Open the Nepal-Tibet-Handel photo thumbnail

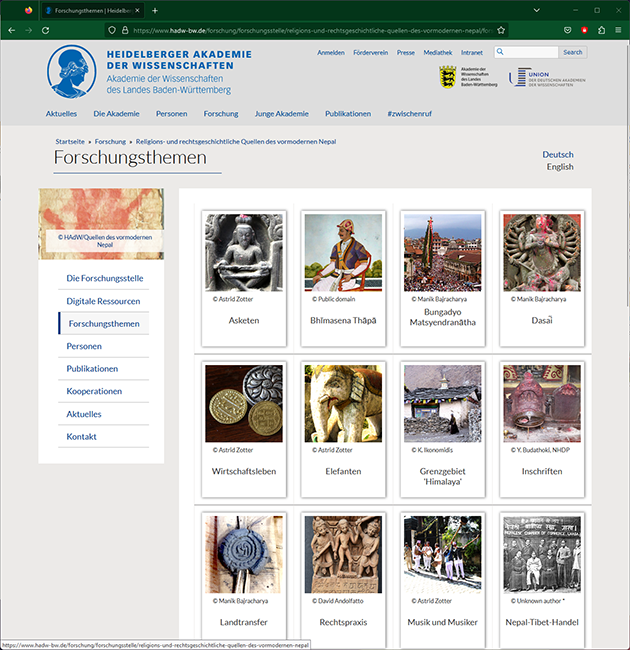(x=542, y=554)
